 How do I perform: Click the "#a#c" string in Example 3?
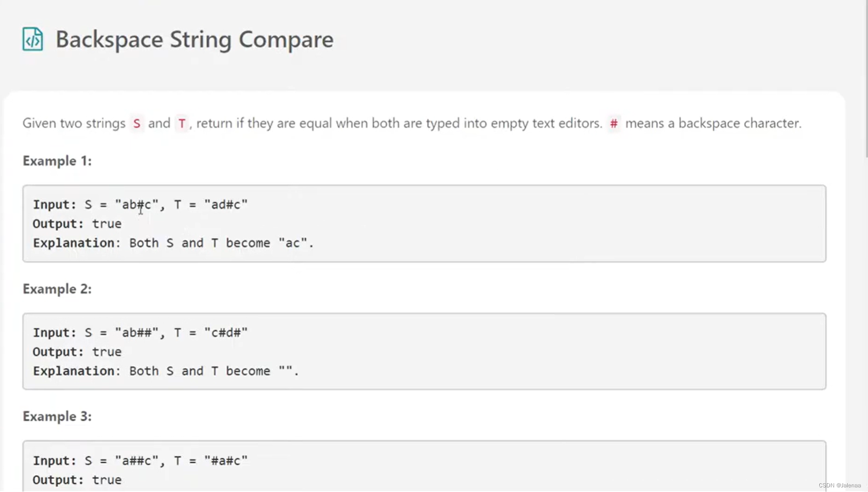click(226, 460)
